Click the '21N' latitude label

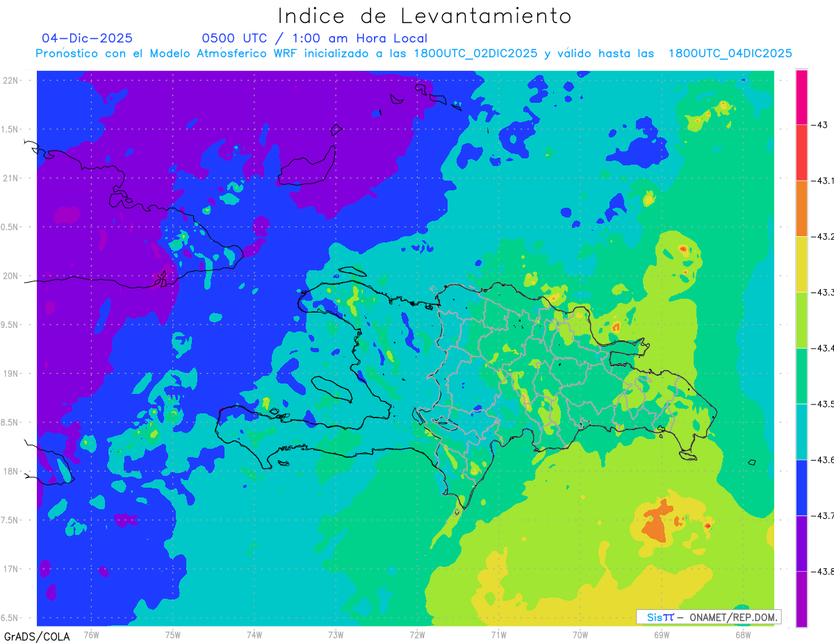[11, 178]
